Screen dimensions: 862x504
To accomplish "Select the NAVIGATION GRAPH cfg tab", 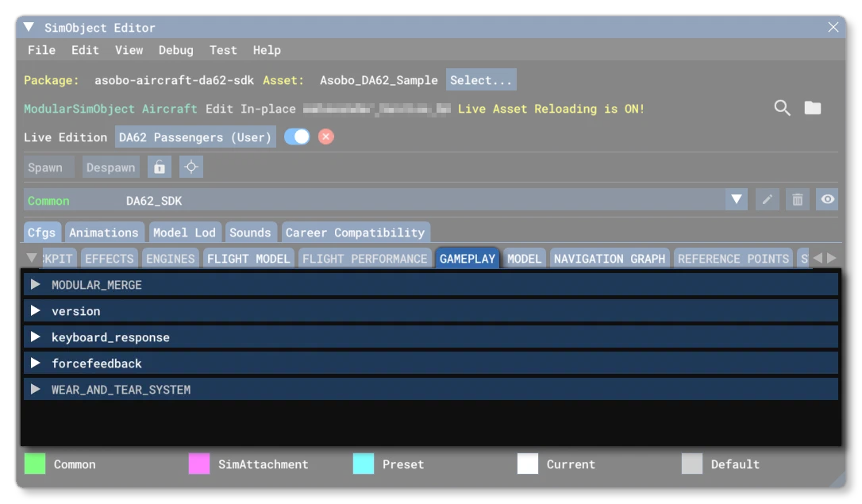I will 609,258.
